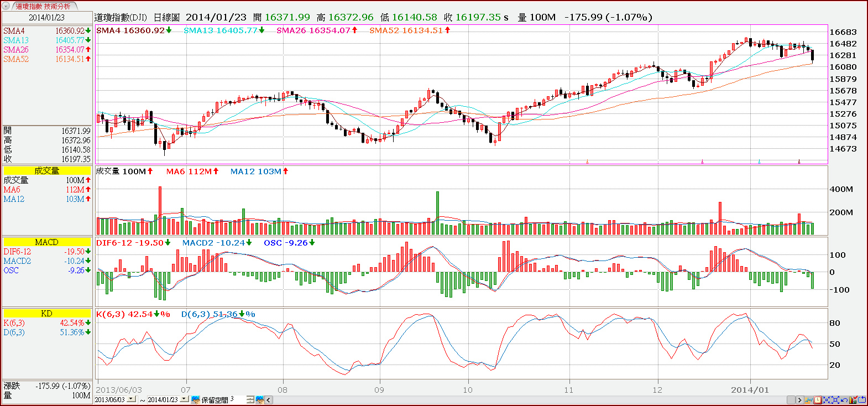Click the export/share icon at bottom right
This screenshot has height=406, width=868.
point(861,399)
